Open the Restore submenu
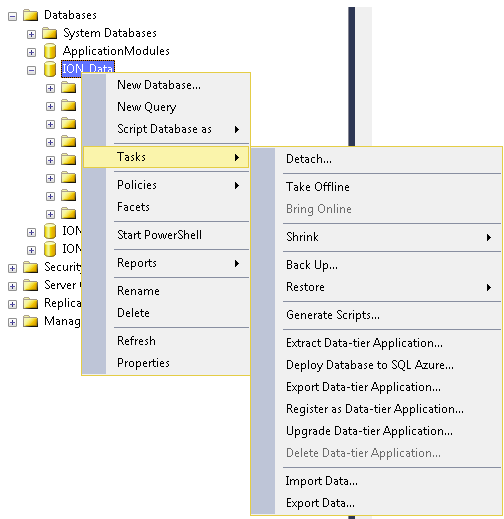The height and width of the screenshot is (519, 504). click(x=376, y=287)
